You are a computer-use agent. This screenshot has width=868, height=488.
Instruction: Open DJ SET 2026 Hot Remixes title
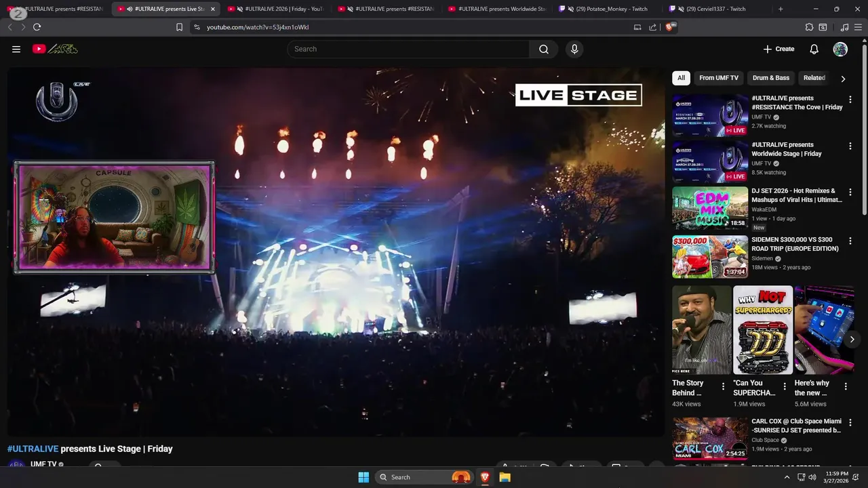tap(797, 195)
